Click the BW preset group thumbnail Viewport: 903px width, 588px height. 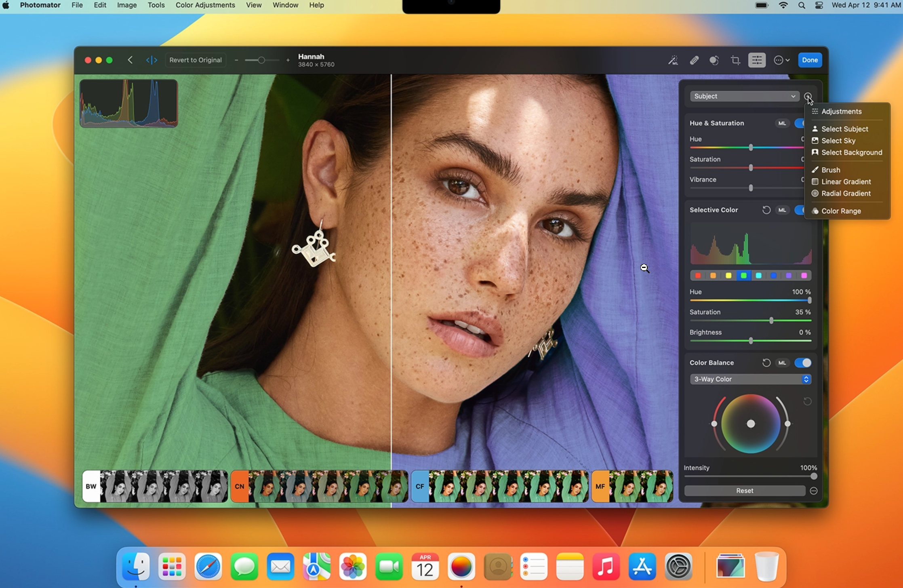pos(91,486)
